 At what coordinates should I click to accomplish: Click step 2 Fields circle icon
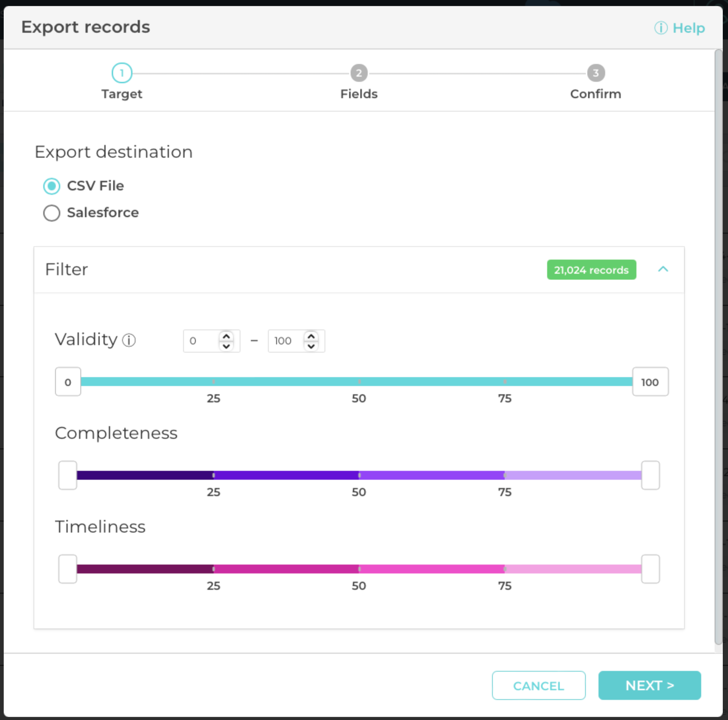click(359, 73)
